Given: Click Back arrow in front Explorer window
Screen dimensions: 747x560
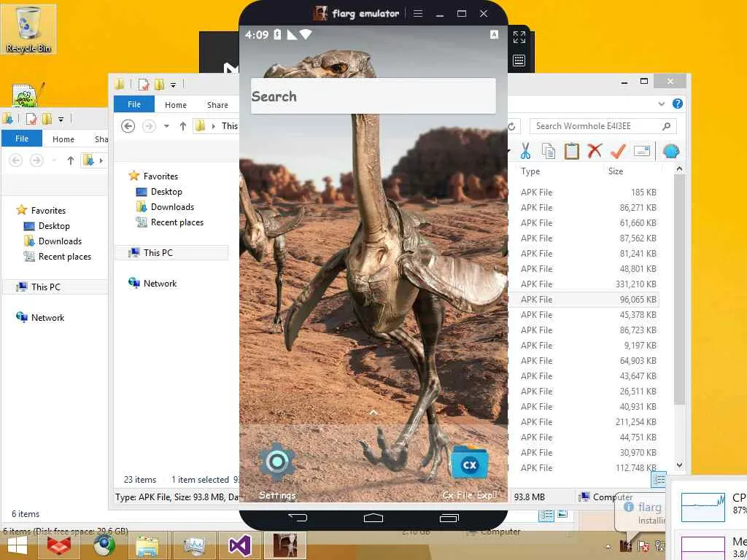Looking at the screenshot, I should pos(128,126).
